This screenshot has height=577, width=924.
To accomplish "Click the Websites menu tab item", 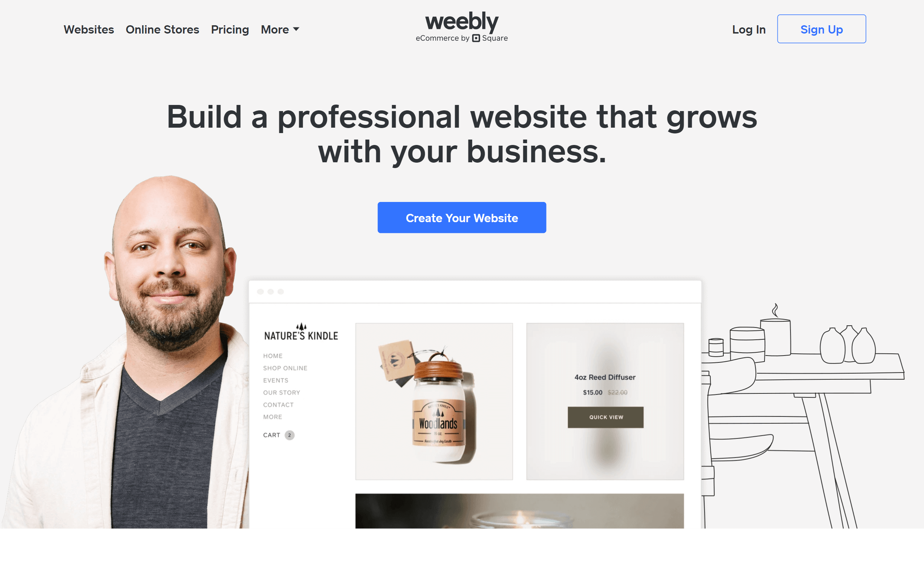I will pyautogui.click(x=88, y=28).
